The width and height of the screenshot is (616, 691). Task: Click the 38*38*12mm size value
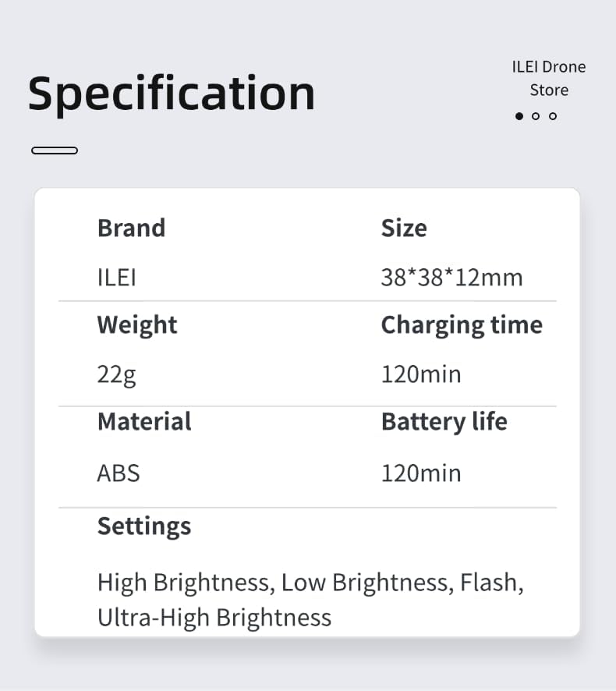[451, 277]
